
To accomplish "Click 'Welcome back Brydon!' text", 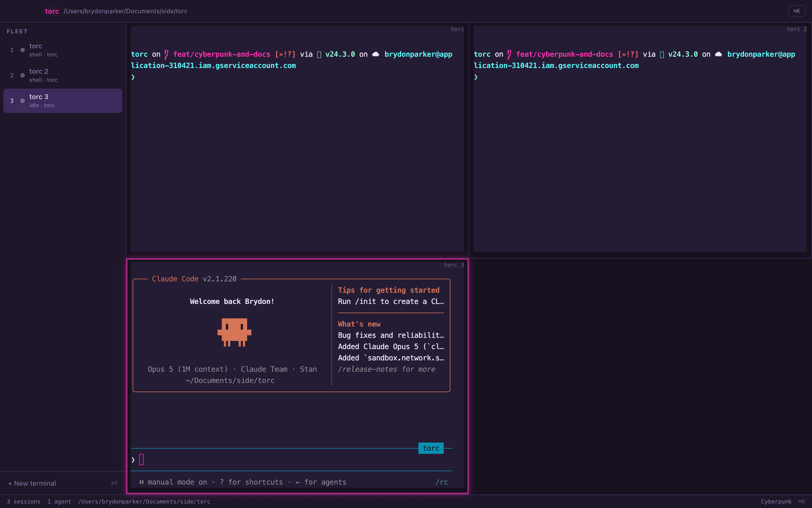I will click(x=232, y=301).
